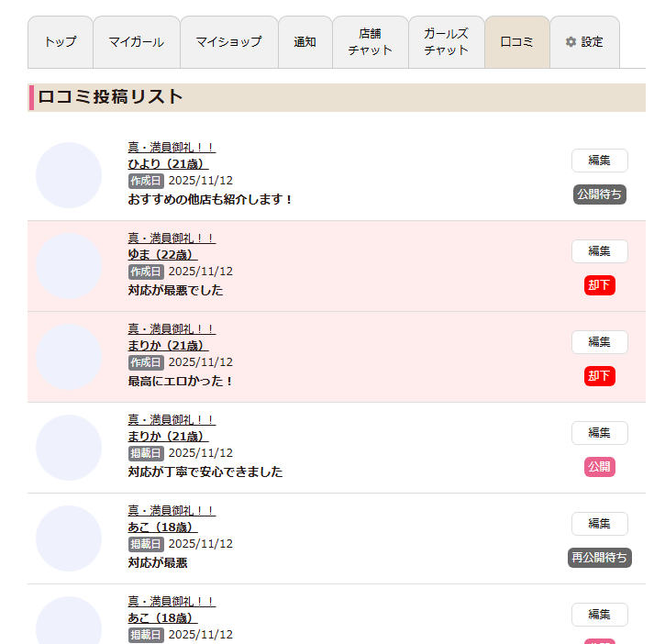This screenshot has width=654, height=644.
Task: Click 編集 on the 再公開待ち review
Action: coord(599,524)
